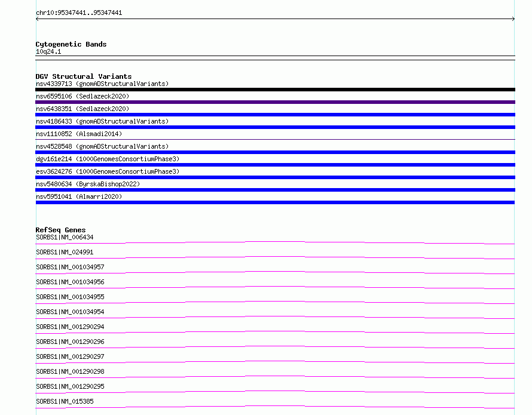This screenshot has width=532, height=415.
Task: Click the purple bar under nsv6595106
Action: point(275,102)
